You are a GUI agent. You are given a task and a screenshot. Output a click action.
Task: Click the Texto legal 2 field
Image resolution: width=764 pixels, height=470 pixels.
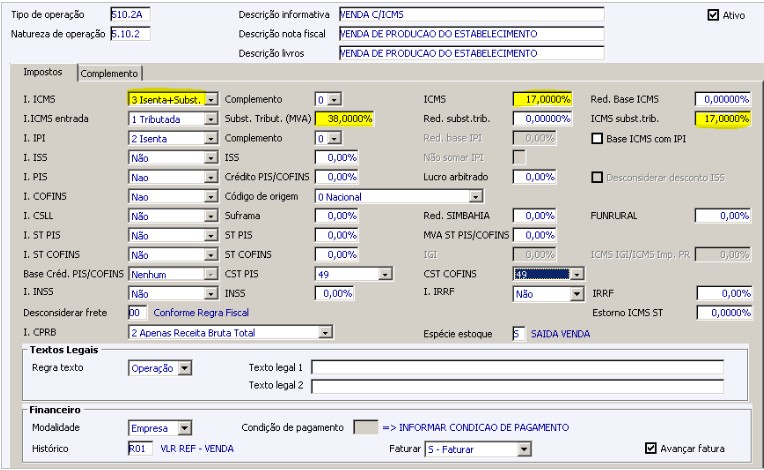coord(517,387)
